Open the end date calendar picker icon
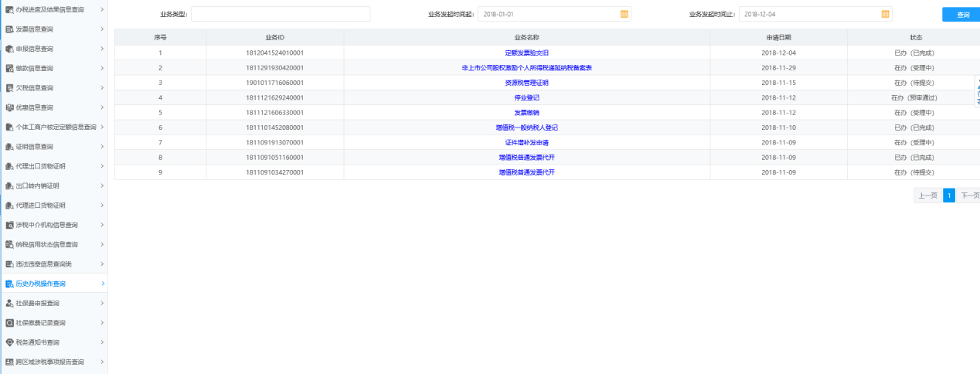Viewport: 980px width, 374px height. 885,14
